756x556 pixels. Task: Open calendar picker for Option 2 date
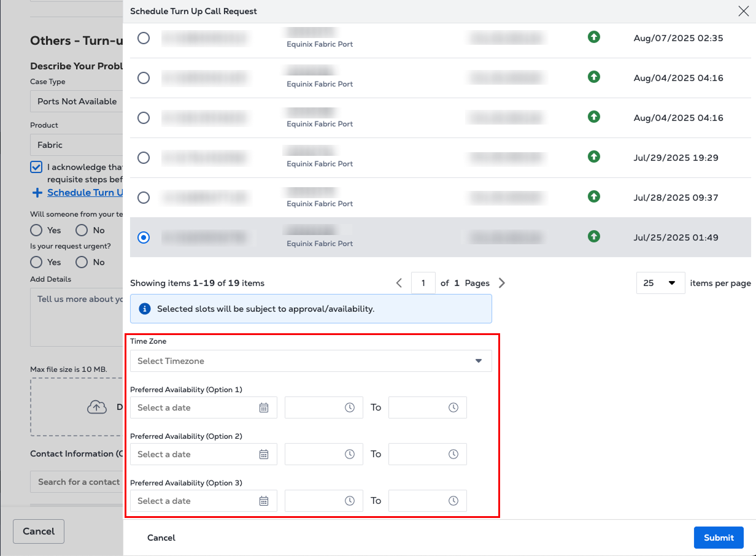click(264, 454)
